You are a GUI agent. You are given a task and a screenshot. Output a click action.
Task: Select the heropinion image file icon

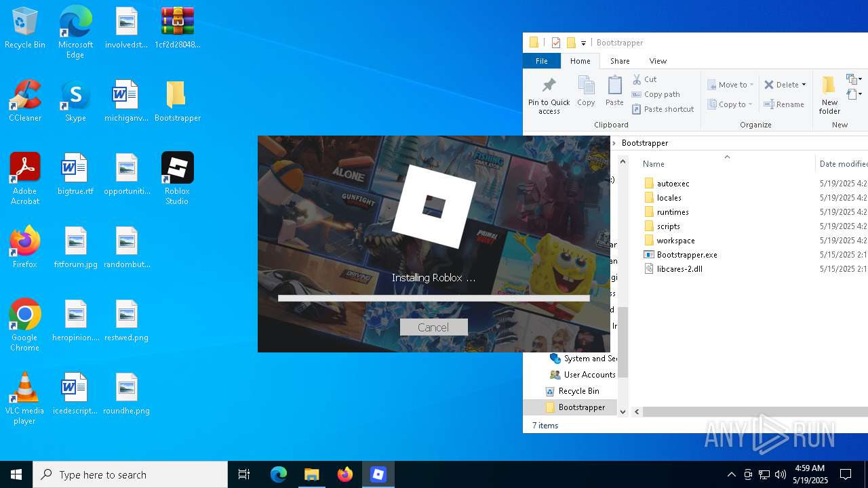pos(75,321)
